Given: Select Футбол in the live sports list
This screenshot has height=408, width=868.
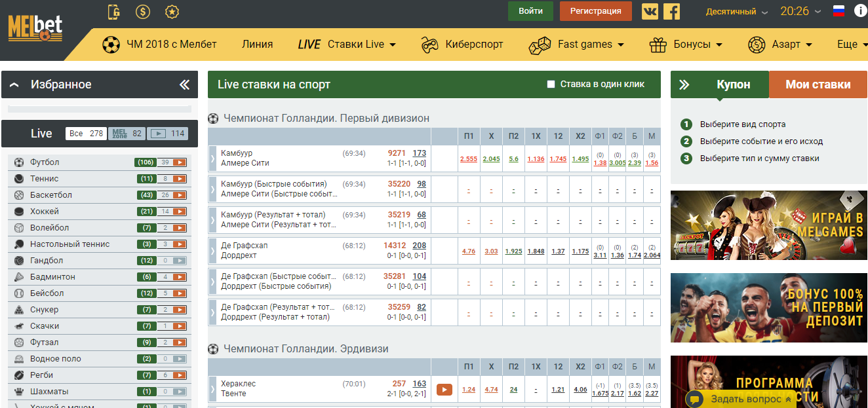Looking at the screenshot, I should [99, 162].
